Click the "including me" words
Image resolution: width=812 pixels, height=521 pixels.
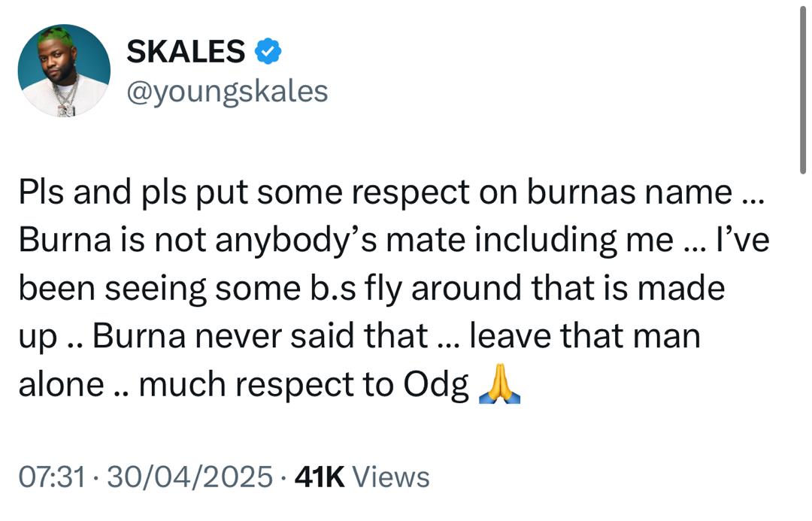point(571,241)
